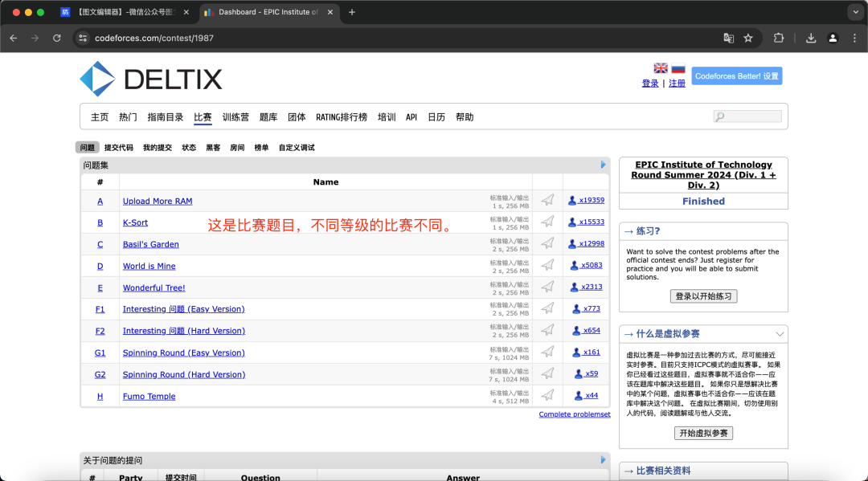Click the extensions puzzle icon

[x=779, y=37]
